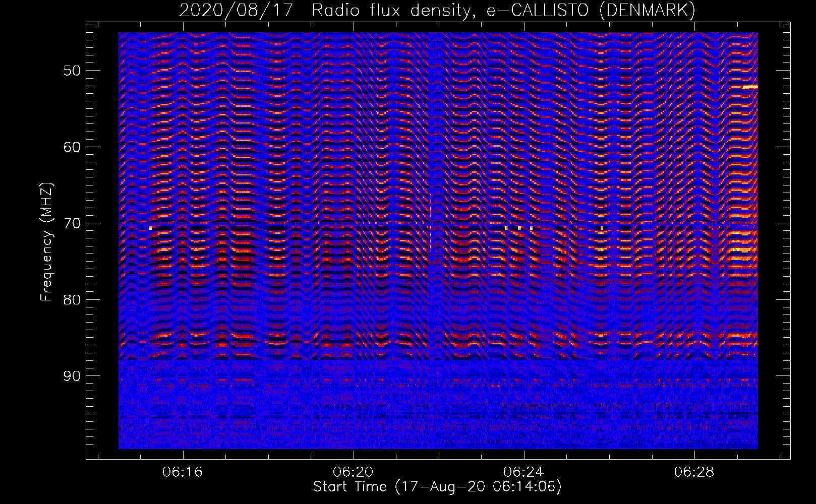816x504 pixels.
Task: Click the plot title "2020/08/17 Radio flux density, e-CALLISTO (DENMARK)"
Action: 437,11
